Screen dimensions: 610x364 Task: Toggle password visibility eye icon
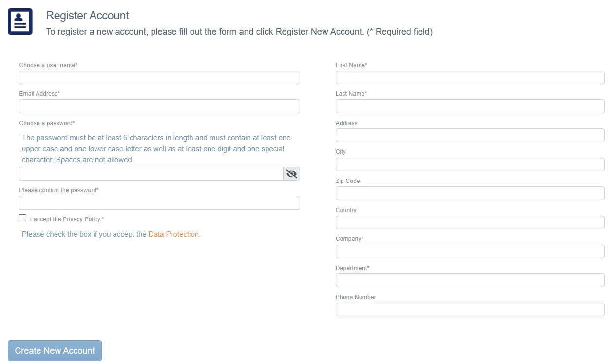(x=292, y=174)
